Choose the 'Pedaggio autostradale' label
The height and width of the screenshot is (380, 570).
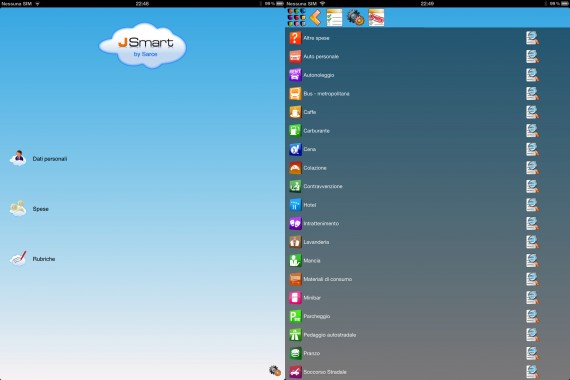330,335
